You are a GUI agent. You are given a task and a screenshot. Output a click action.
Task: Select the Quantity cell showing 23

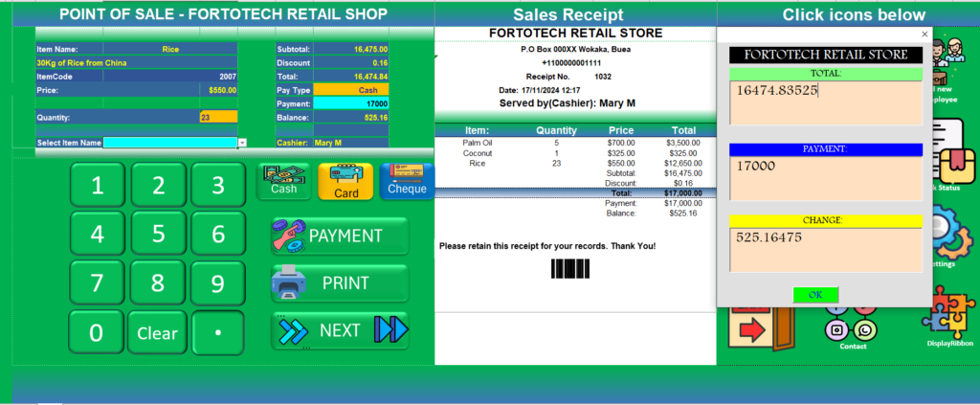[x=217, y=117]
